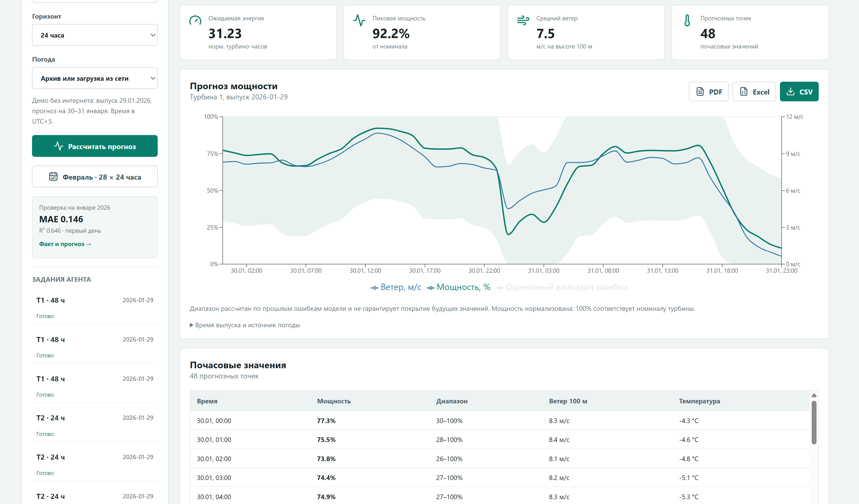Click the spreadsheet icon in Excel button
The width and height of the screenshot is (859, 504).
coord(744,92)
